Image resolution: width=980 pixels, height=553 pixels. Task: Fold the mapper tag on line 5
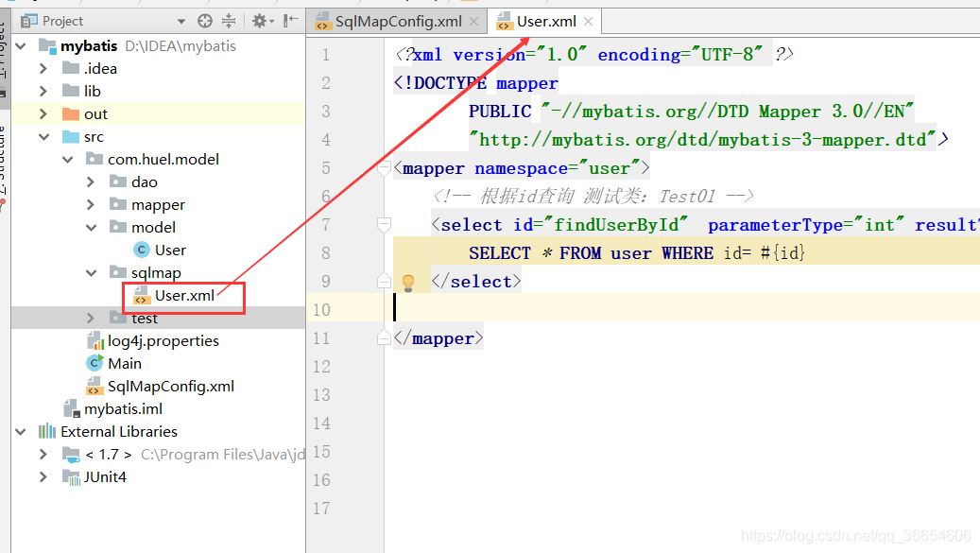pyautogui.click(x=385, y=168)
